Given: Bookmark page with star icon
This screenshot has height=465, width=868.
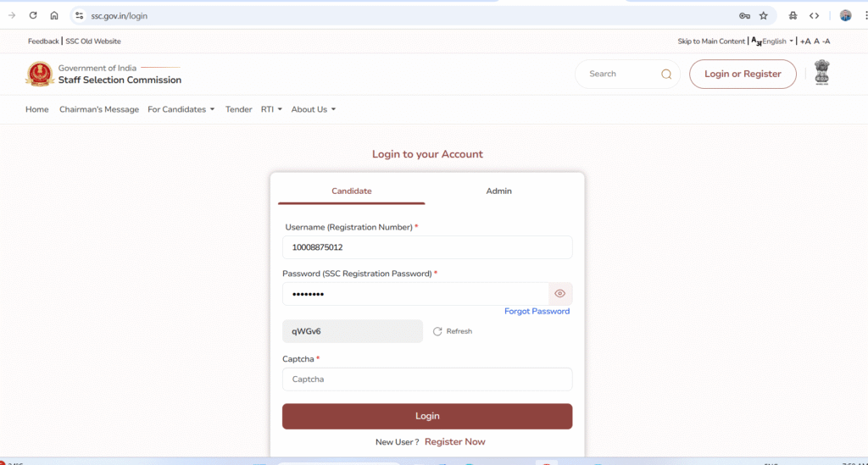Looking at the screenshot, I should 763,15.
